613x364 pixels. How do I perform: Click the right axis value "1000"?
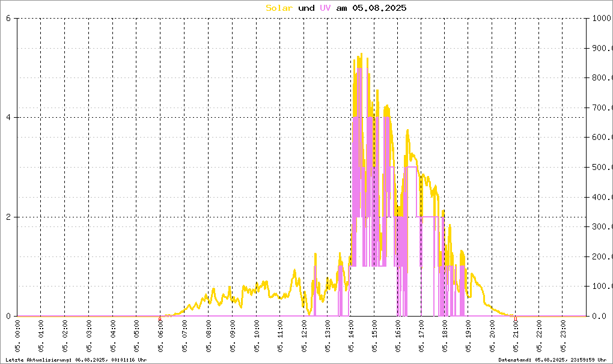[x=602, y=18]
